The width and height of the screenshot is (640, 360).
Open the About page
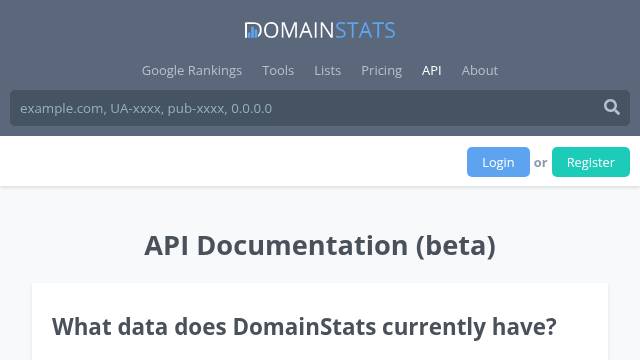480,71
